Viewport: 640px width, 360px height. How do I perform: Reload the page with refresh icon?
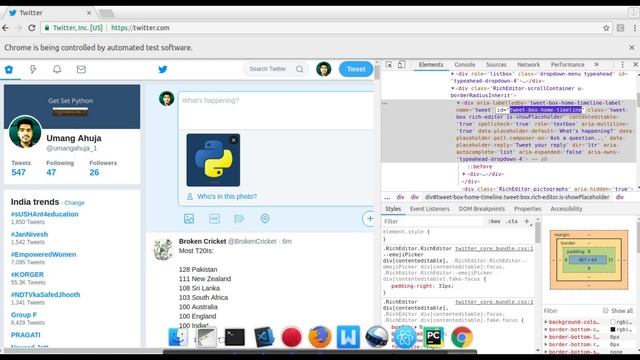31,28
